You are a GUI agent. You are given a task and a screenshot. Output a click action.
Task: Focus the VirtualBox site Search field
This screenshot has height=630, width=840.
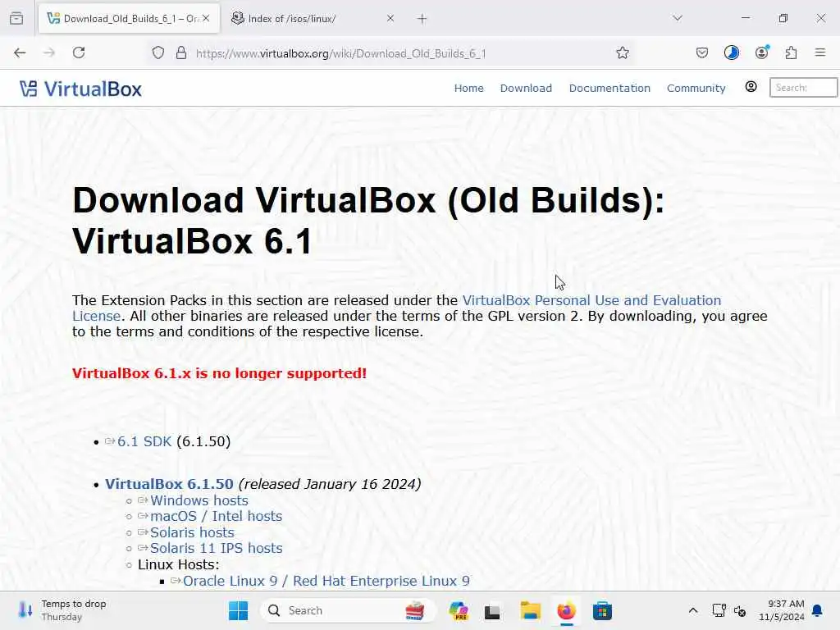(803, 87)
